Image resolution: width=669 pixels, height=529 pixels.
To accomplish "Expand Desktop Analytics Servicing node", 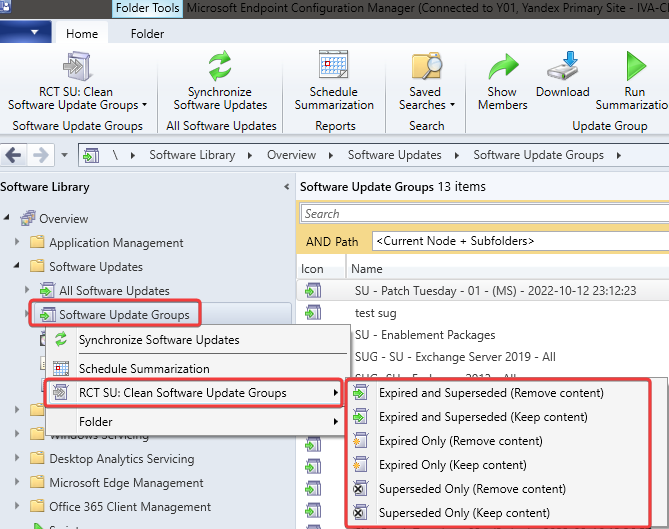I will (x=17, y=457).
